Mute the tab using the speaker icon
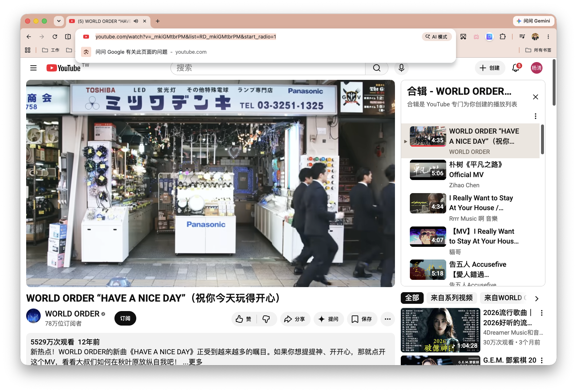 (x=136, y=21)
